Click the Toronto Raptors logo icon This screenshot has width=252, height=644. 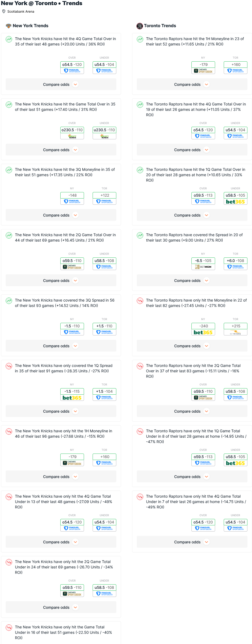point(140,26)
